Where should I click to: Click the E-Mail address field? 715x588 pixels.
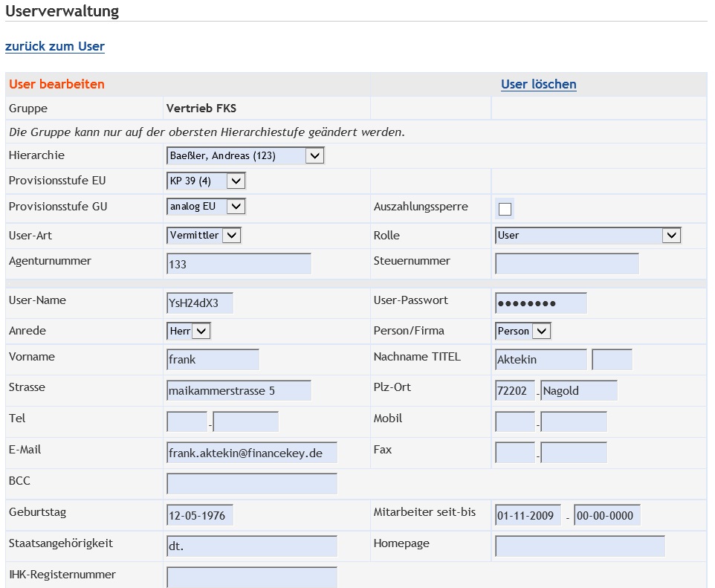coord(252,453)
